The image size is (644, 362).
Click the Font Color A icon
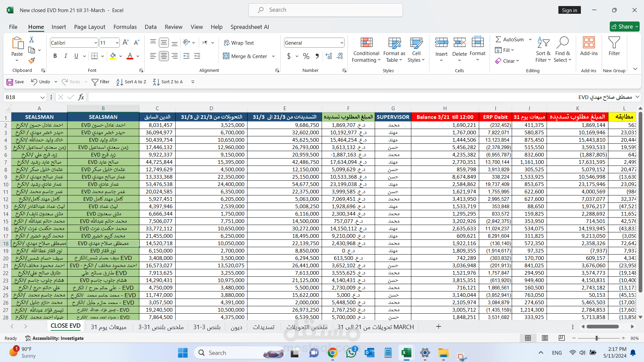click(x=130, y=56)
